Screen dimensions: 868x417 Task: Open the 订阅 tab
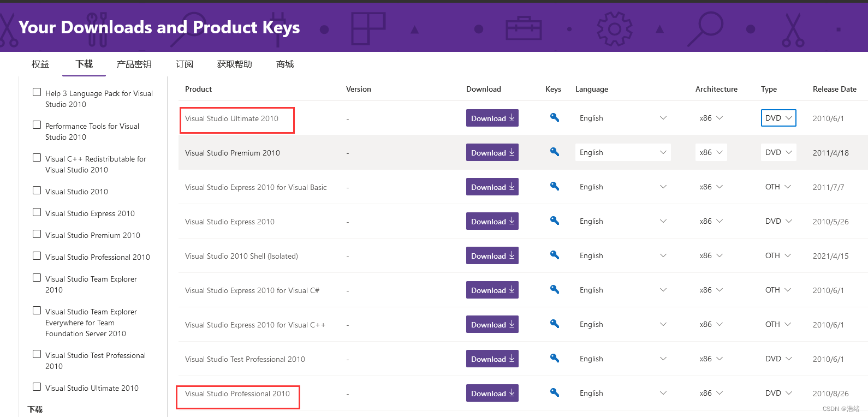pos(185,64)
